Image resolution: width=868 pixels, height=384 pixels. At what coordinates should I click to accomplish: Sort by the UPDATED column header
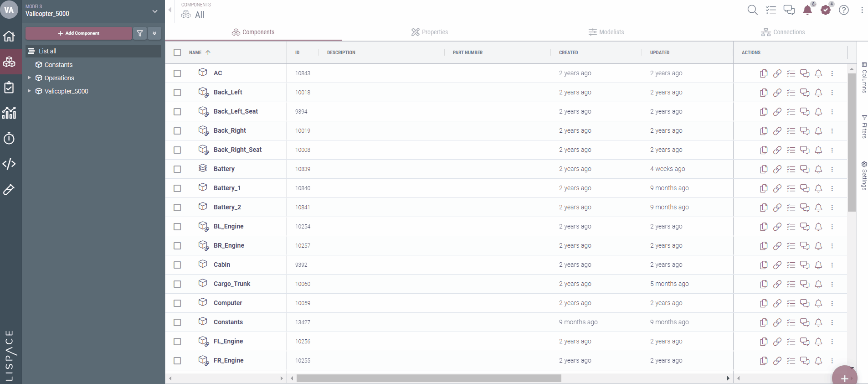click(x=660, y=52)
